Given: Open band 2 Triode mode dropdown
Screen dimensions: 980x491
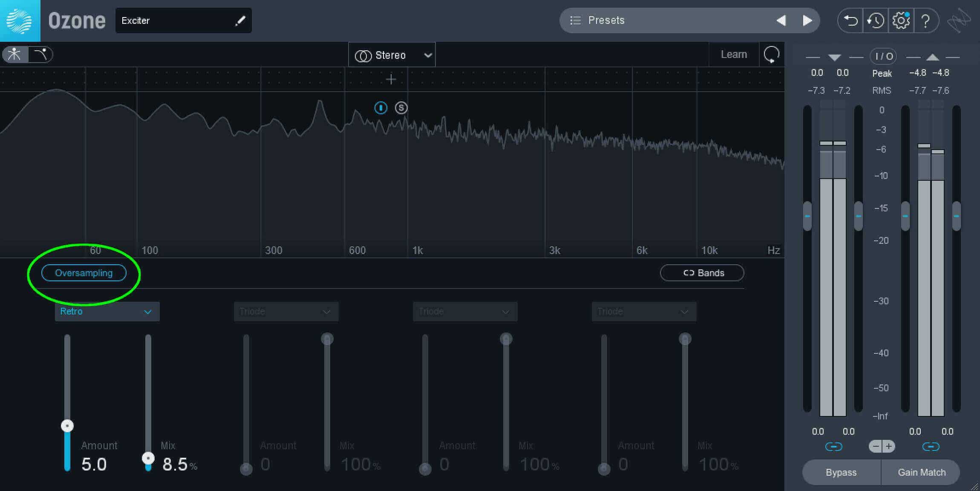Looking at the screenshot, I should 286,312.
